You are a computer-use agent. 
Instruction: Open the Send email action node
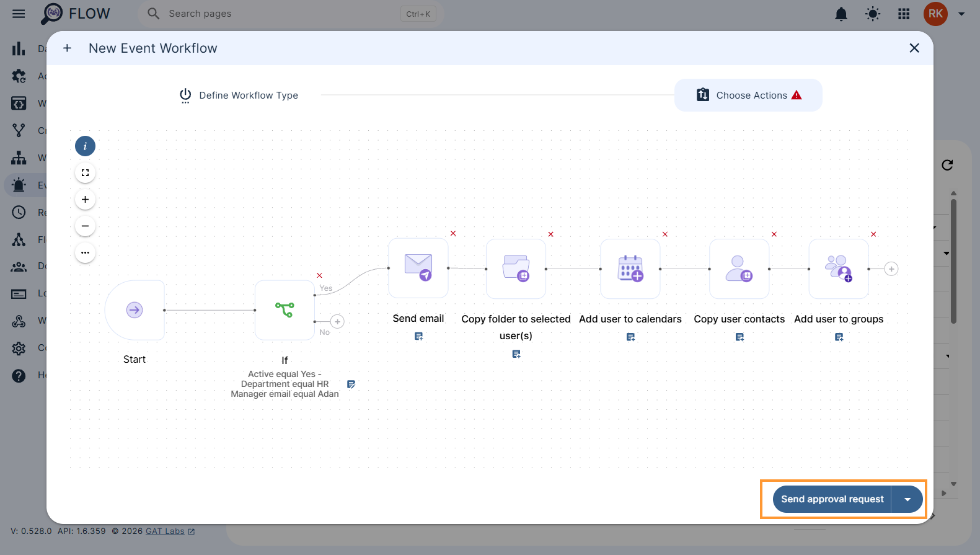pos(418,268)
